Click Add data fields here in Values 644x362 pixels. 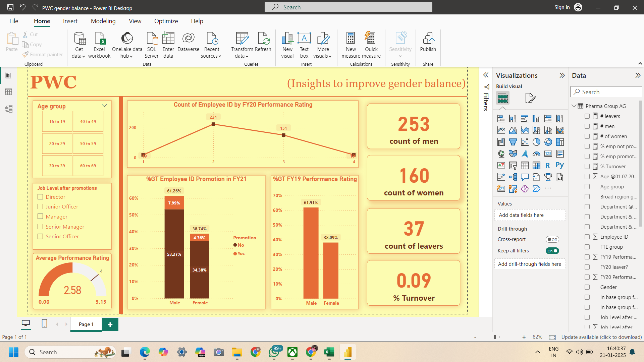coord(530,215)
